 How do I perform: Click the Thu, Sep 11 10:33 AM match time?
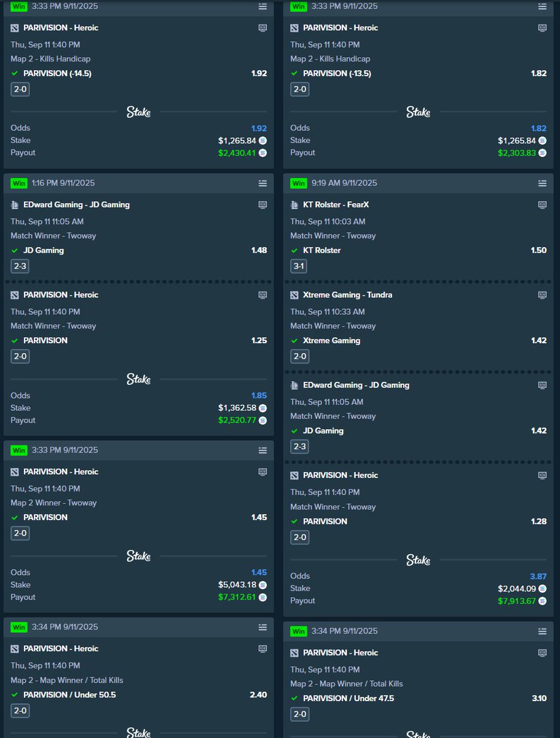[x=328, y=312]
